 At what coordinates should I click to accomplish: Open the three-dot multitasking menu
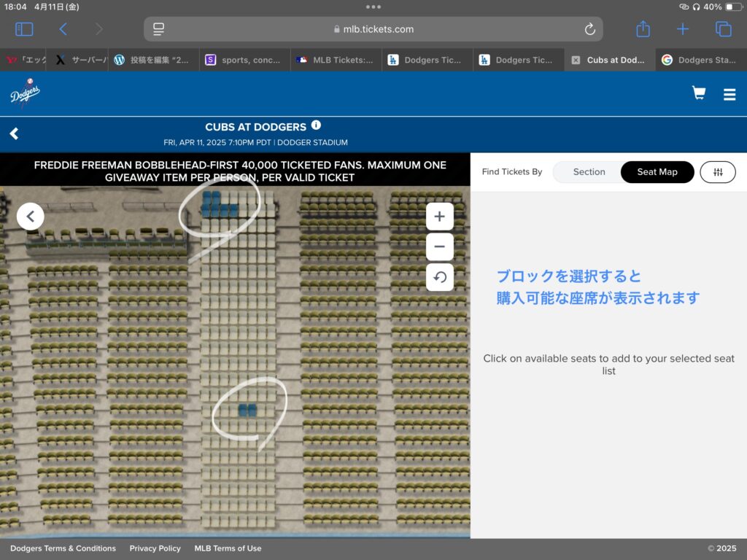pos(373,7)
